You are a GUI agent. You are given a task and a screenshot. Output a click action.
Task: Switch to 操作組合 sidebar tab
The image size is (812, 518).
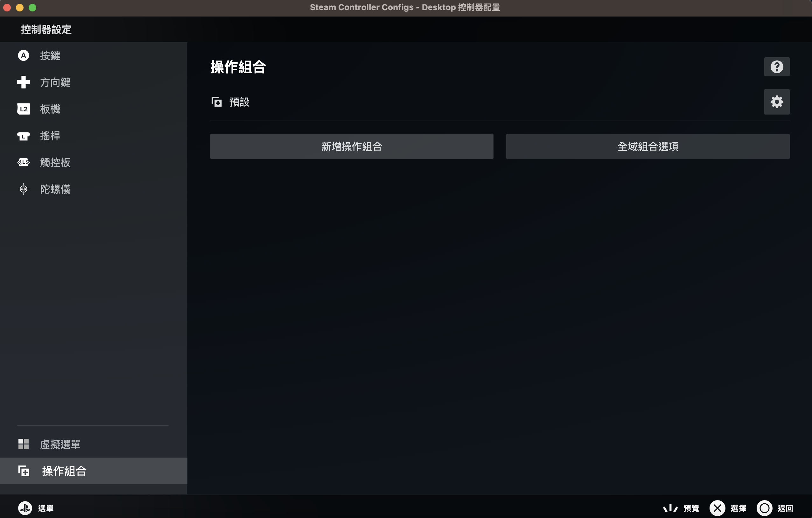(64, 471)
